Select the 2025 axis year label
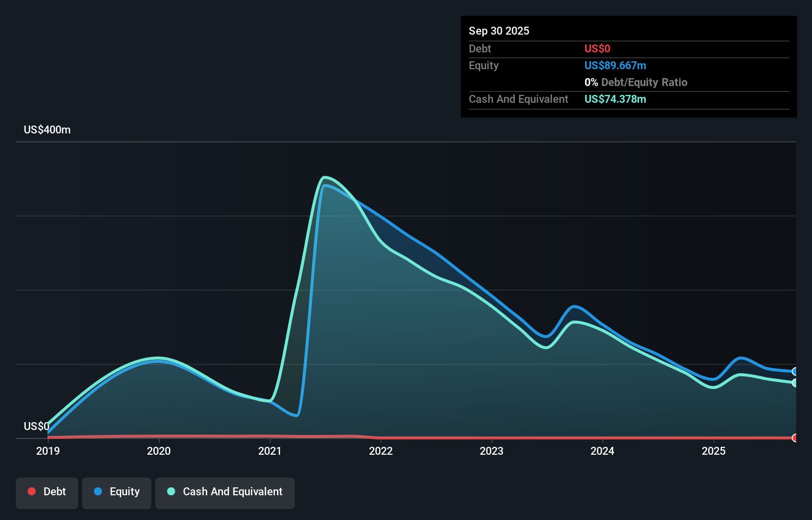 click(714, 451)
